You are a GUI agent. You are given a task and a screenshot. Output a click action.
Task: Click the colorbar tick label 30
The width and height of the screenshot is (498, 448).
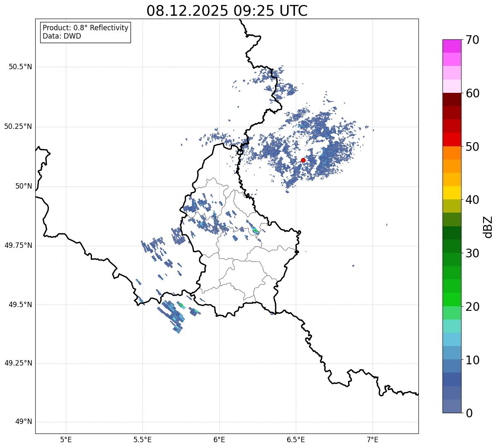point(472,253)
